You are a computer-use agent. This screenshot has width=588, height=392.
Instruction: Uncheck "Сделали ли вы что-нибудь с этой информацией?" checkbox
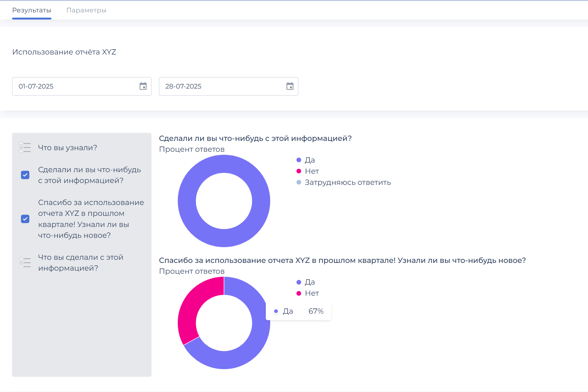[25, 175]
